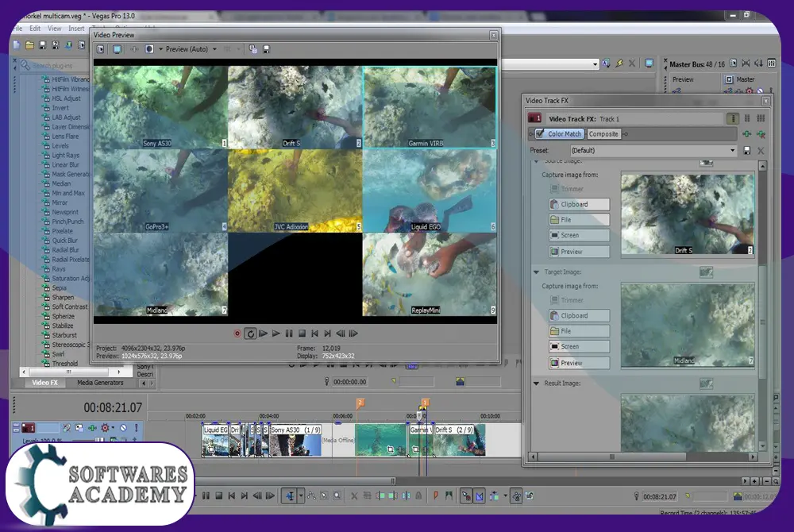Toggle Loop Playback in Video Preview
This screenshot has height=532, width=794.
(250, 333)
